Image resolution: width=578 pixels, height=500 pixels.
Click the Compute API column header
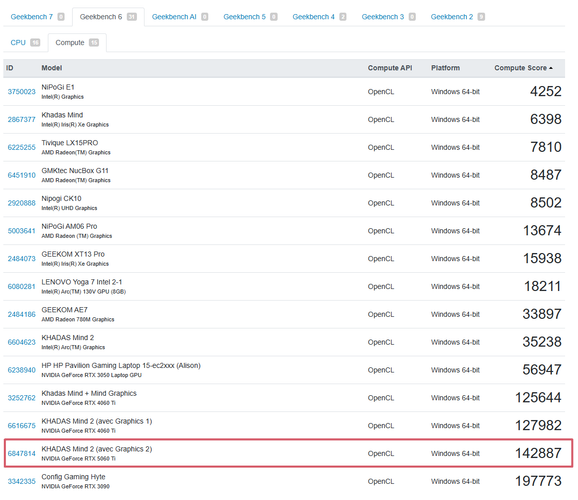pyautogui.click(x=390, y=68)
